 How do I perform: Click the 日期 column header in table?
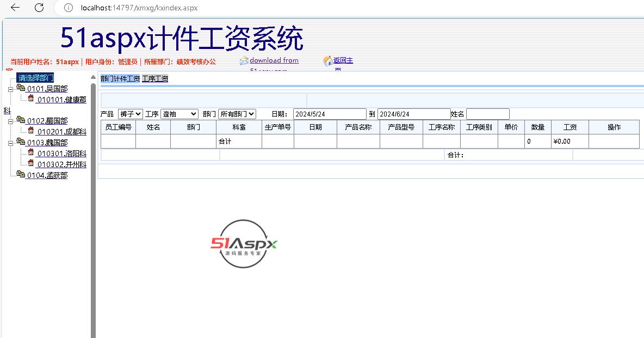tap(315, 127)
